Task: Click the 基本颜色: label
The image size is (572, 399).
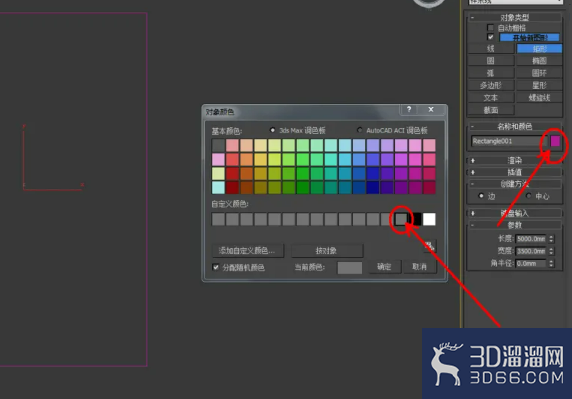Action: [x=227, y=131]
